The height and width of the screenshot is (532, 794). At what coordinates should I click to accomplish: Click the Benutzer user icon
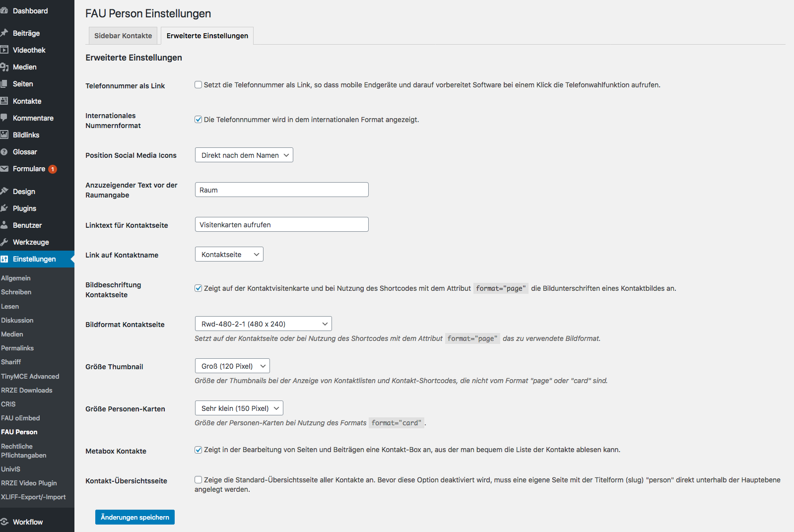pyautogui.click(x=4, y=225)
